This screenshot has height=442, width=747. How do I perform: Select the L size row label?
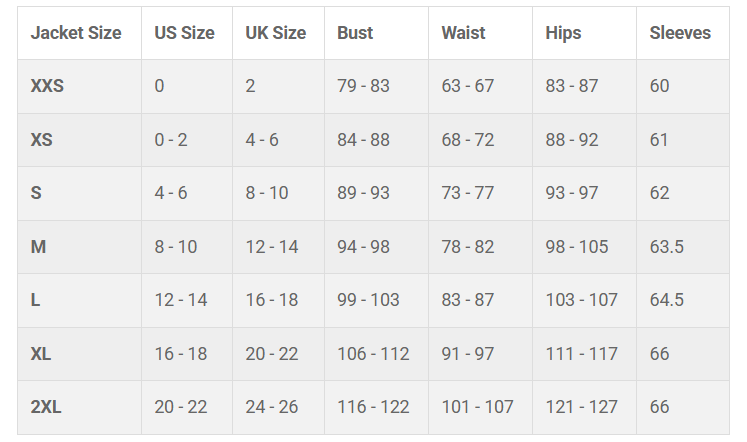pyautogui.click(x=35, y=300)
